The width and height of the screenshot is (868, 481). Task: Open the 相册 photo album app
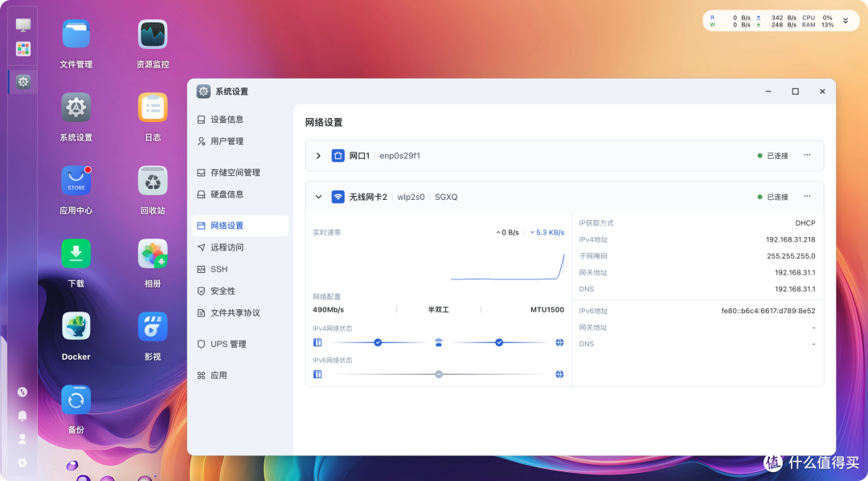153,254
